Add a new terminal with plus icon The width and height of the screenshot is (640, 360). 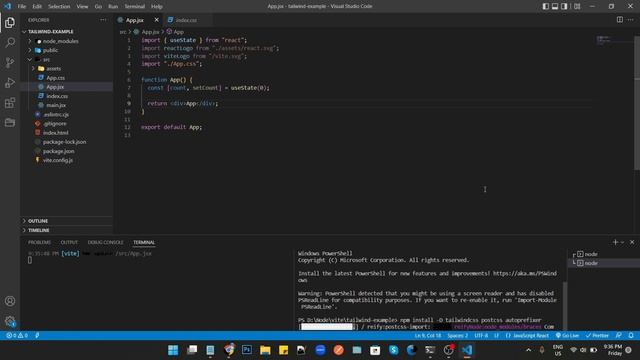pyautogui.click(x=615, y=242)
